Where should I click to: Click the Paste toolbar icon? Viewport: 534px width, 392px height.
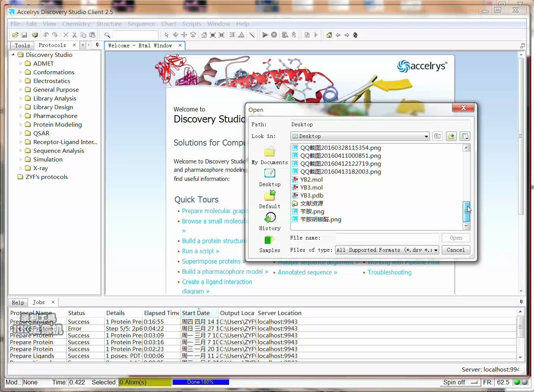click(92, 35)
